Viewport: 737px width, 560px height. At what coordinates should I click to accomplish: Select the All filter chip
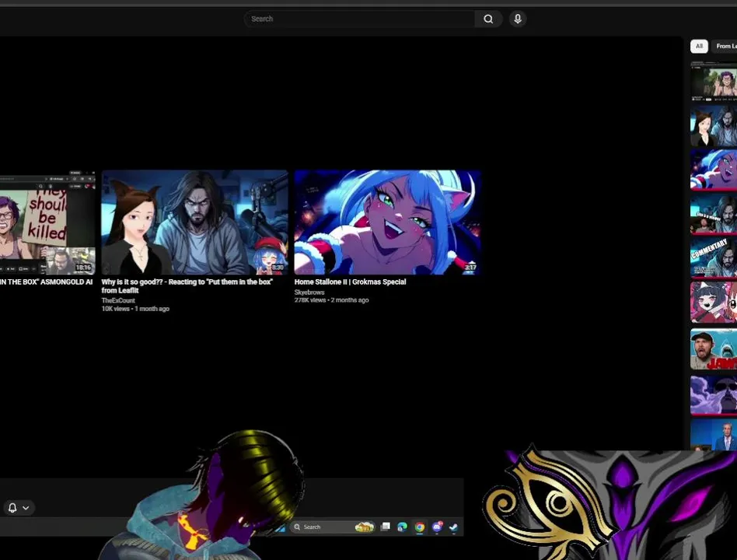click(699, 46)
